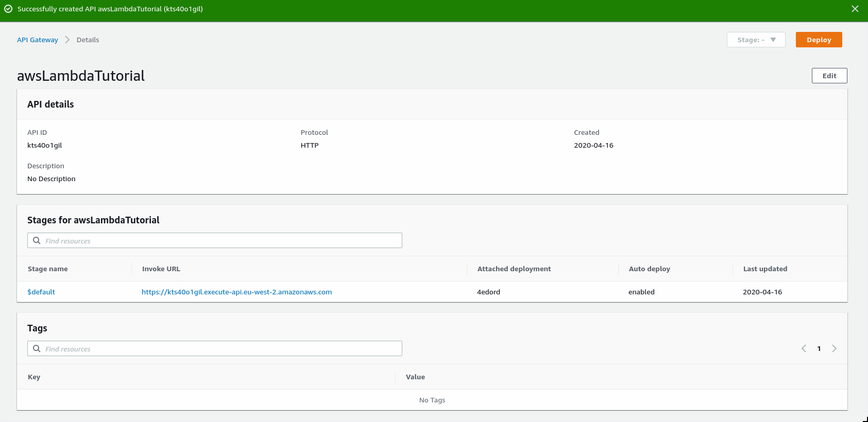Select the No Tags message
868x422 pixels.
pyautogui.click(x=432, y=400)
